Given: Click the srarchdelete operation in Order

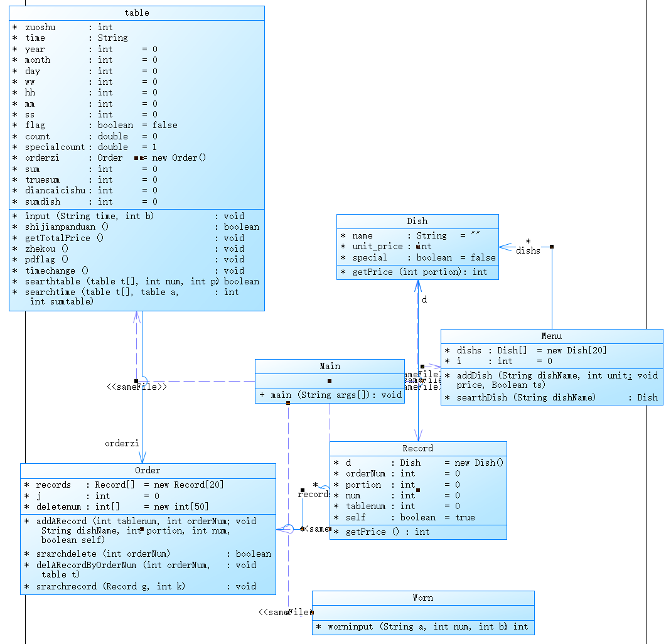Looking at the screenshot, I should tap(148, 554).
